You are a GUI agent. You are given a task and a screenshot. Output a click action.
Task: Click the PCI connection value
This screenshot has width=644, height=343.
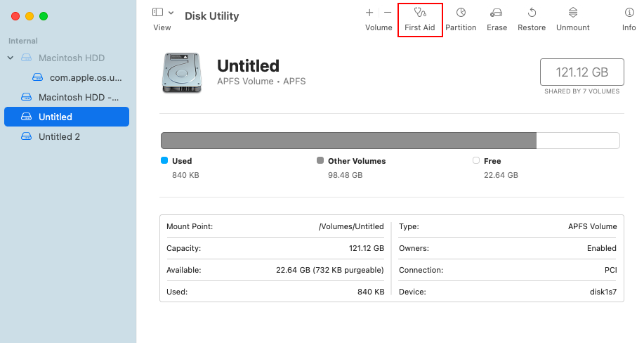pyautogui.click(x=611, y=270)
